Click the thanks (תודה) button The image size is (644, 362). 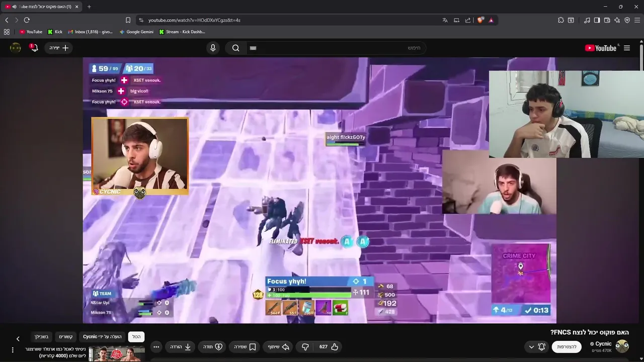(213, 346)
